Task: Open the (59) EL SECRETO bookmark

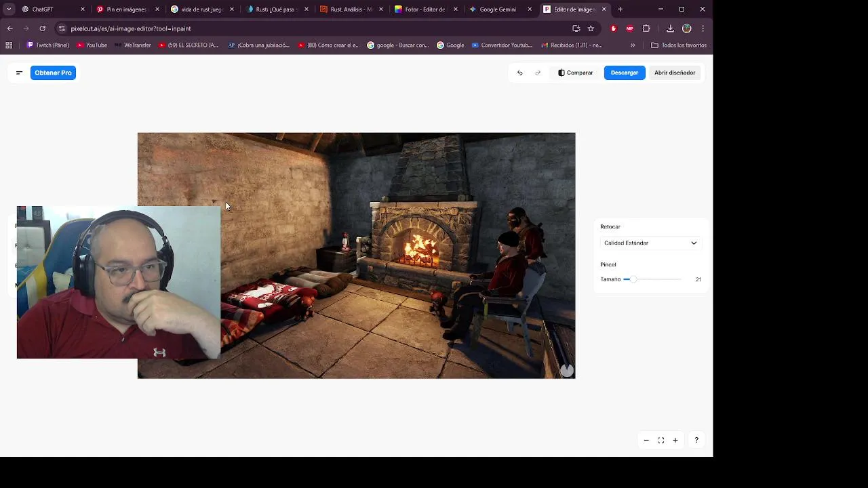Action: (x=189, y=45)
